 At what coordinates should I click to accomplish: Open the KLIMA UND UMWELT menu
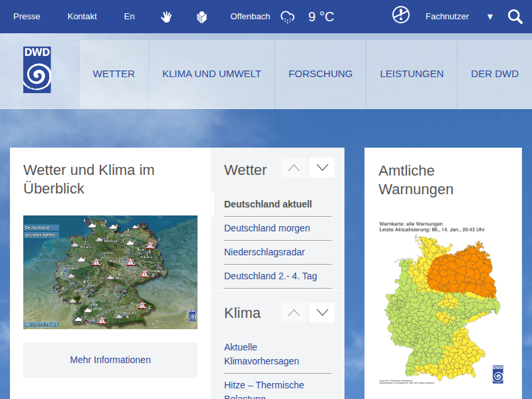[211, 74]
